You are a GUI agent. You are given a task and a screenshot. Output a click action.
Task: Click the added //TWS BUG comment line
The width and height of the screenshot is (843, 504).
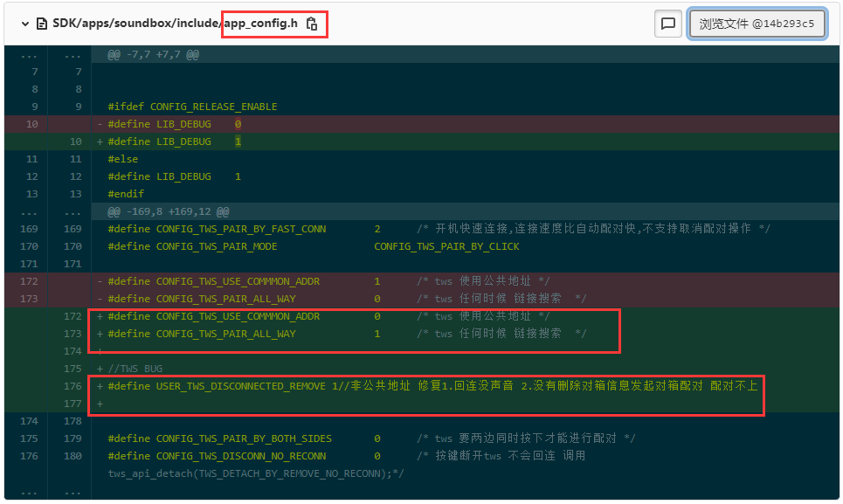135,369
